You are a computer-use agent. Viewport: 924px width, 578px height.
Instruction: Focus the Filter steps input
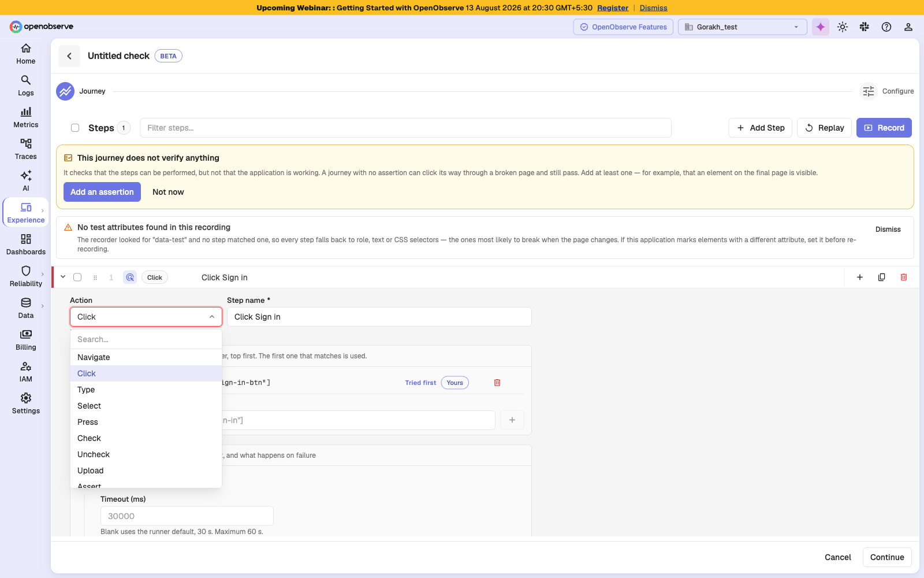click(405, 128)
